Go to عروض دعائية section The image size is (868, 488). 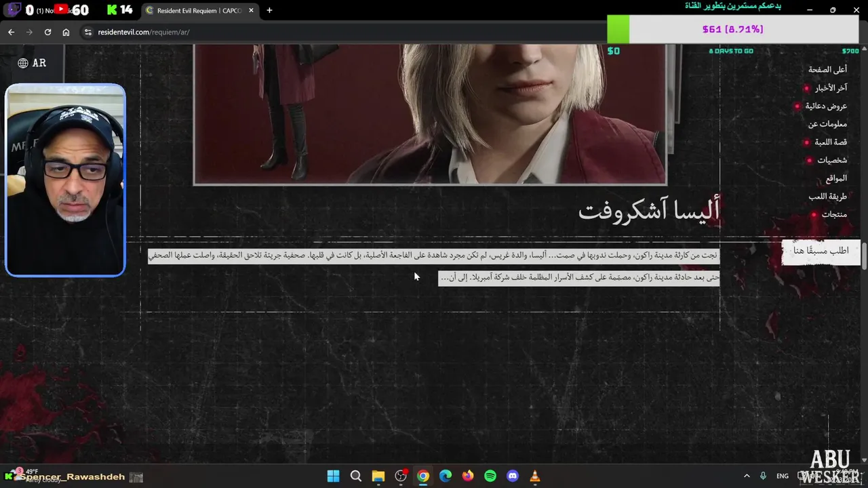point(826,106)
